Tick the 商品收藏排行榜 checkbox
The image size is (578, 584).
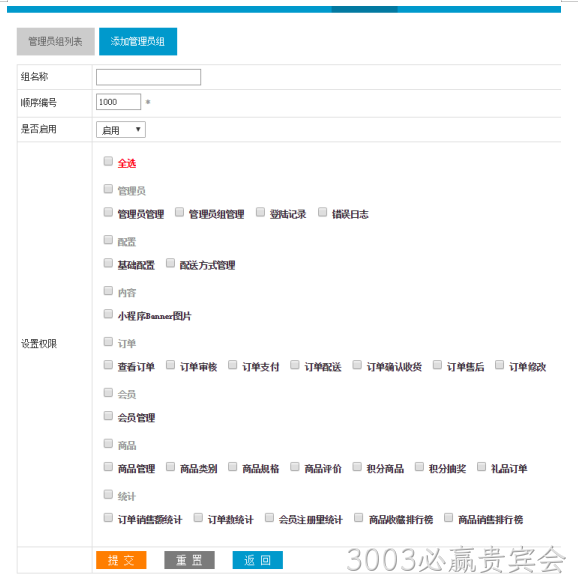pyautogui.click(x=359, y=517)
